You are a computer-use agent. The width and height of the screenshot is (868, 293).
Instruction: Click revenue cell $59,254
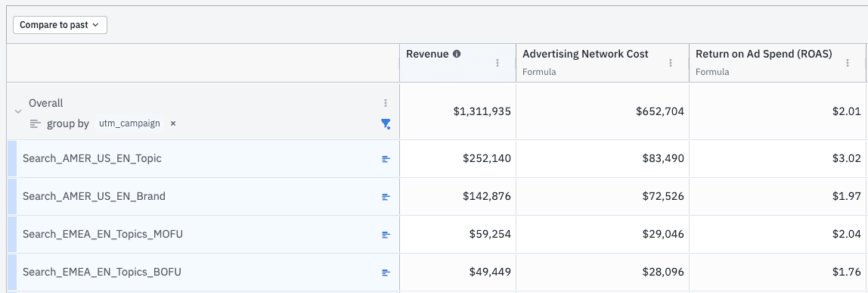click(x=489, y=234)
